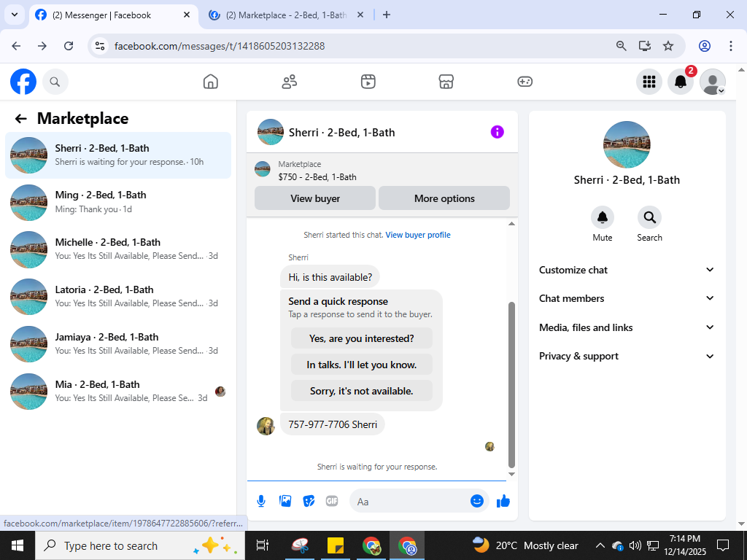Screen dimensions: 747x560
Task: Open Chrome's three-dot menu
Action: (x=730, y=46)
